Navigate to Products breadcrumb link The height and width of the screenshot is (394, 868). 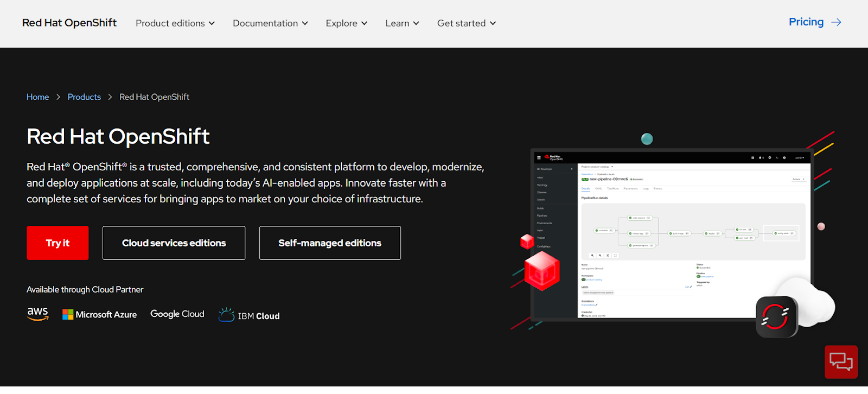[84, 97]
